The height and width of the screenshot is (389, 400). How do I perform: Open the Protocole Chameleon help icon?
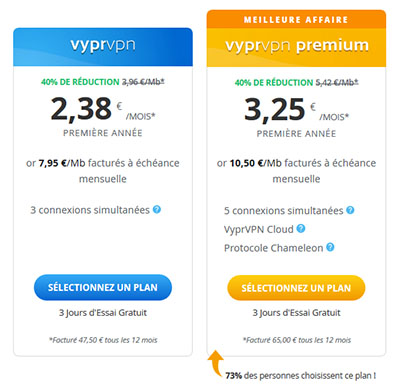[x=330, y=247]
